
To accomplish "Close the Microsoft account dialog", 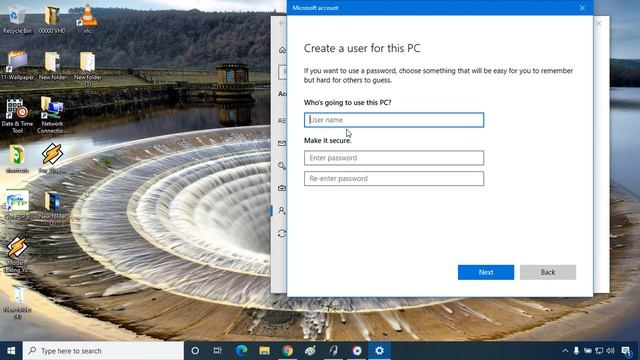I will (582, 8).
